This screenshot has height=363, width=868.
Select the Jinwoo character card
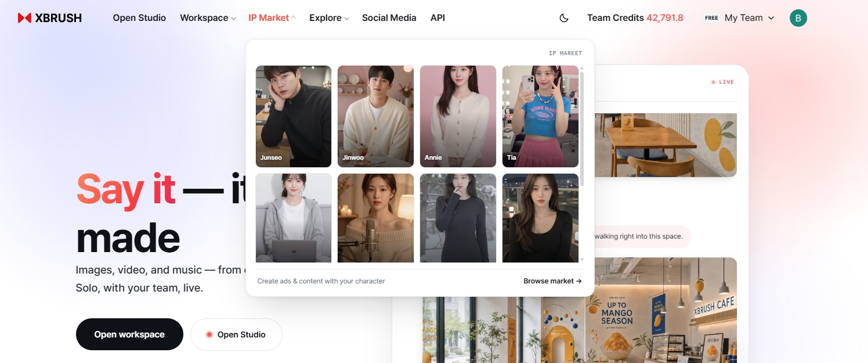point(375,116)
